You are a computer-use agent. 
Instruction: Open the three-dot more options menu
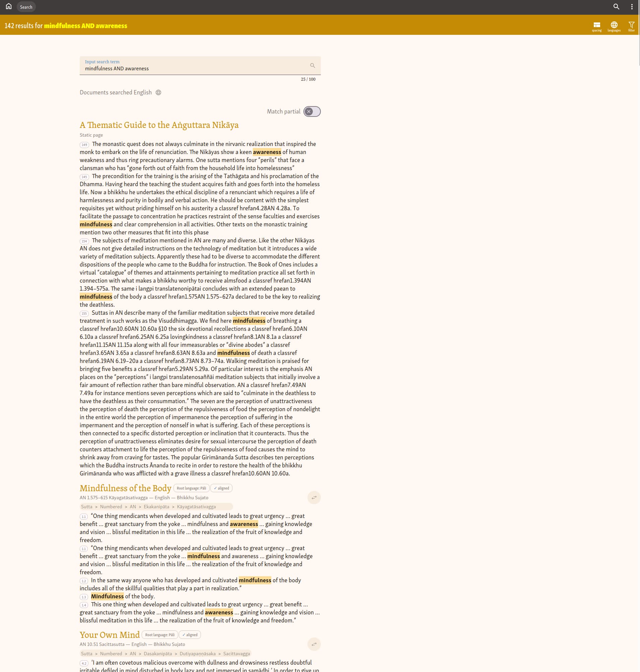coord(632,7)
